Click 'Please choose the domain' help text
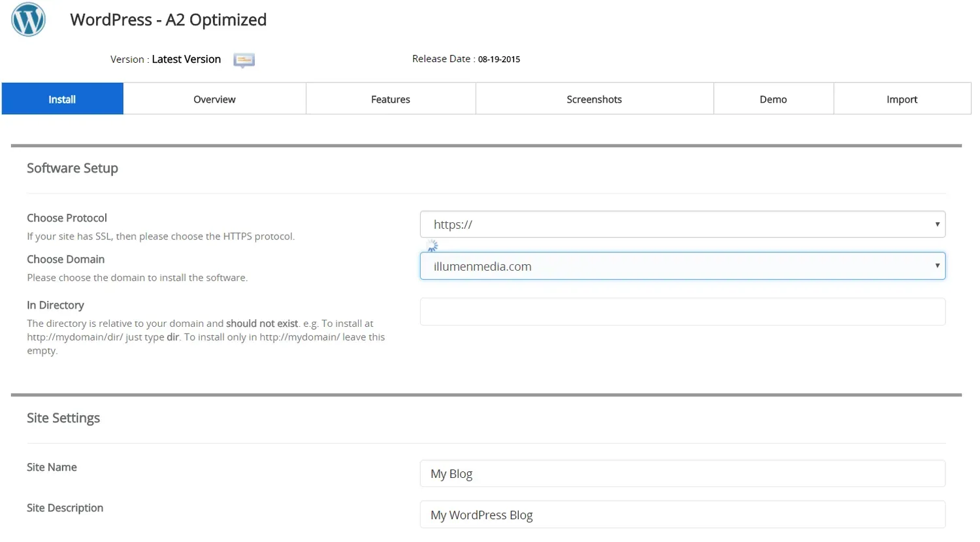The height and width of the screenshot is (542, 980). 137,278
